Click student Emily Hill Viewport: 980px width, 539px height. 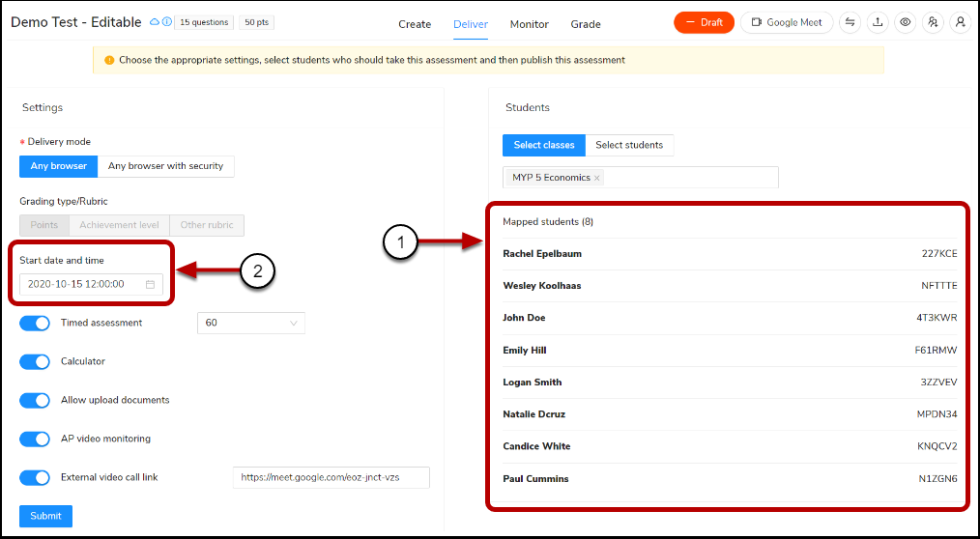tap(525, 351)
